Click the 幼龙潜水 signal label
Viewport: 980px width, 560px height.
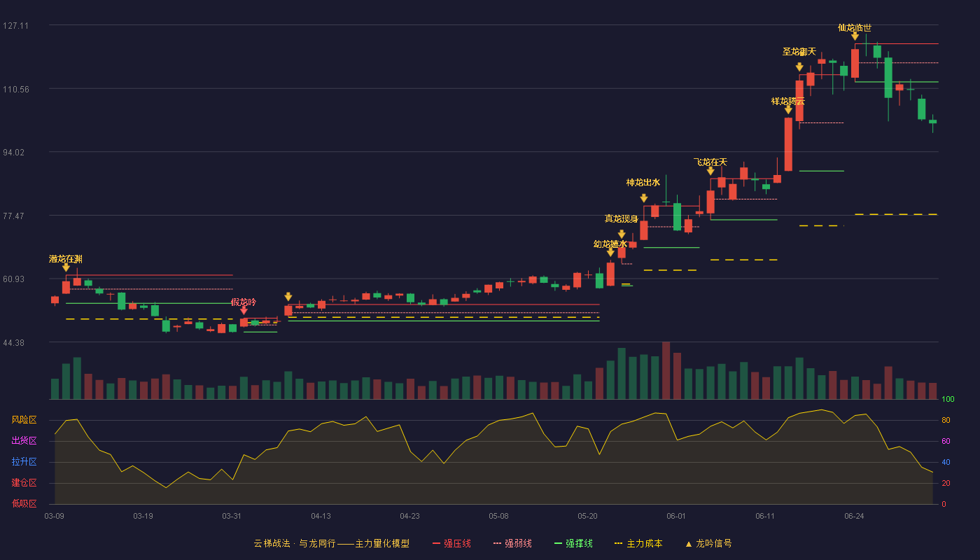[610, 244]
